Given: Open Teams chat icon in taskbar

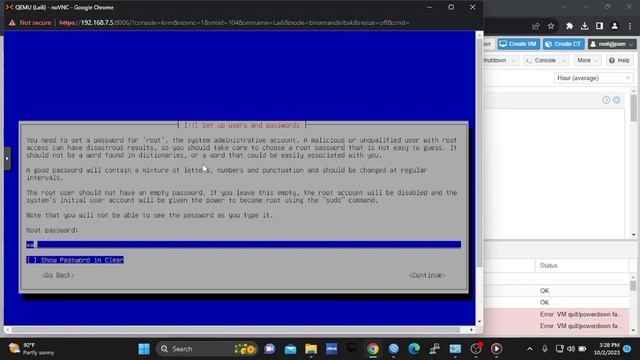Looking at the screenshot, I should click(269, 349).
